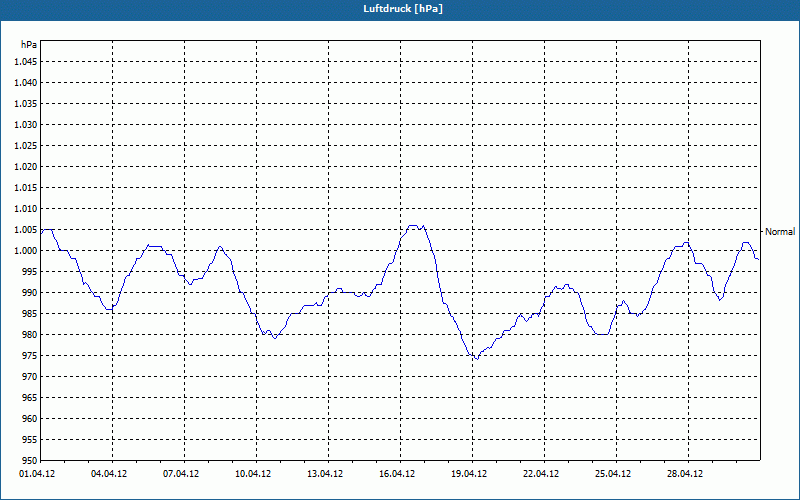
Task: Click the 16.04.12 date label
Action: 397,474
